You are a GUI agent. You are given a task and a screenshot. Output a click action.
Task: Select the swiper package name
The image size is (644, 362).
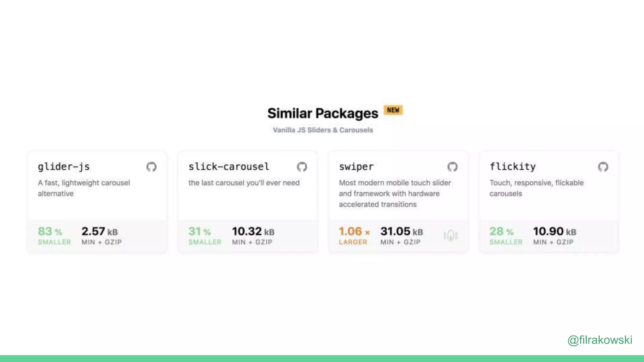pos(356,167)
